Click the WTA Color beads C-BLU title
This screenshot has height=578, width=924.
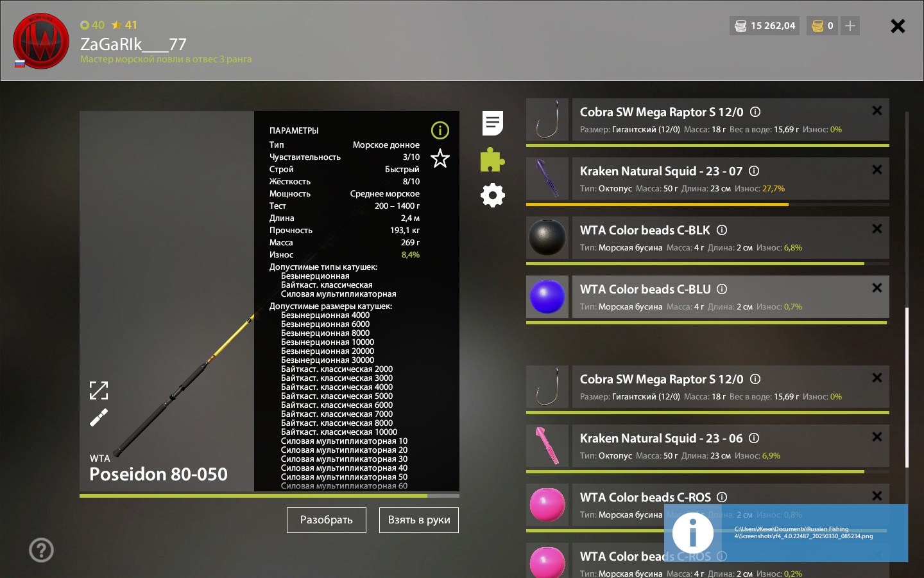[645, 289]
